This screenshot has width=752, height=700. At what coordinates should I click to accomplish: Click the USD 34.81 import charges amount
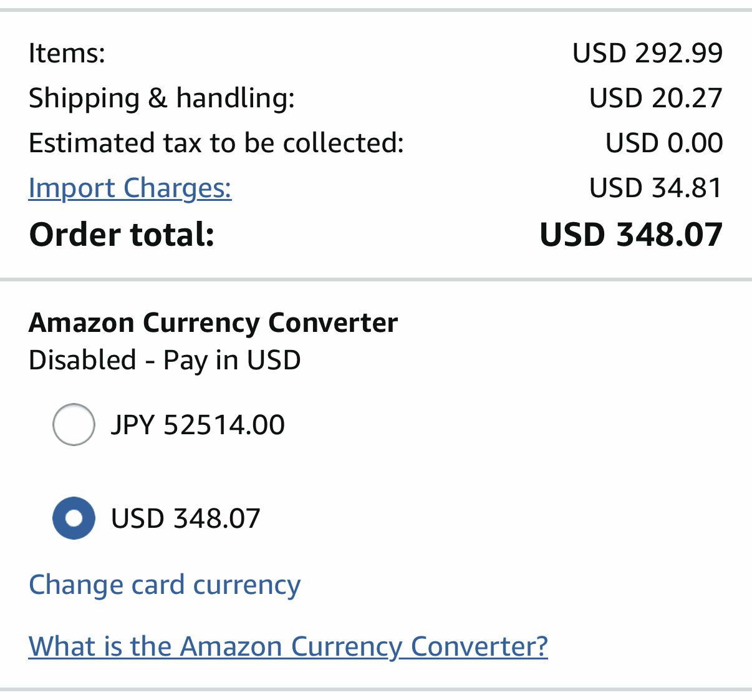(x=655, y=188)
